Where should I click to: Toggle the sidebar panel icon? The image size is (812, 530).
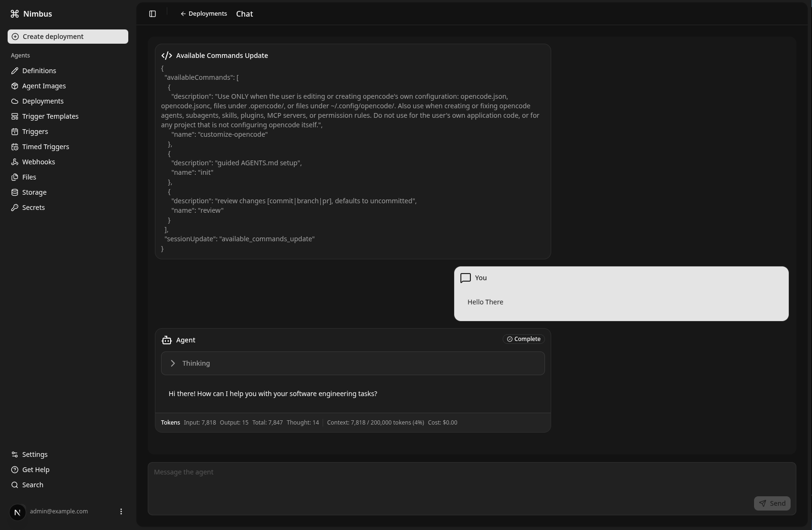pos(153,14)
